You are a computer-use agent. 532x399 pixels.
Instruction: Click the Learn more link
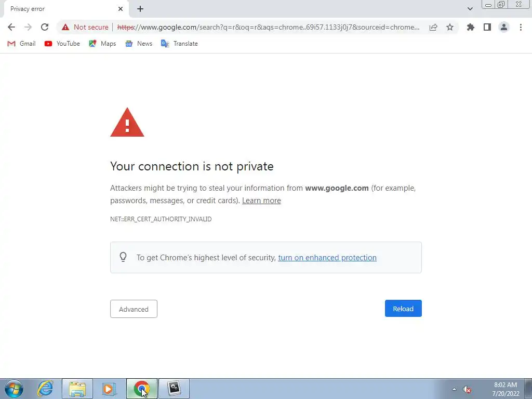click(261, 201)
